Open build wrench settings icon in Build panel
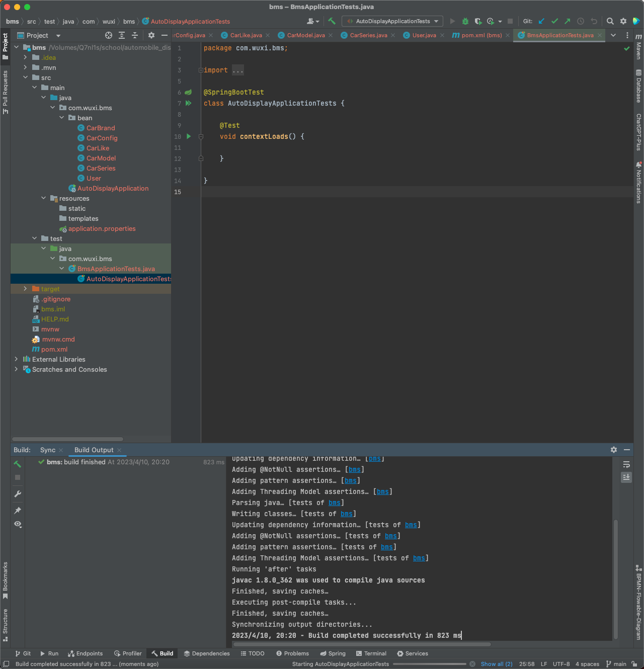This screenshot has height=669, width=644. pos(18,494)
